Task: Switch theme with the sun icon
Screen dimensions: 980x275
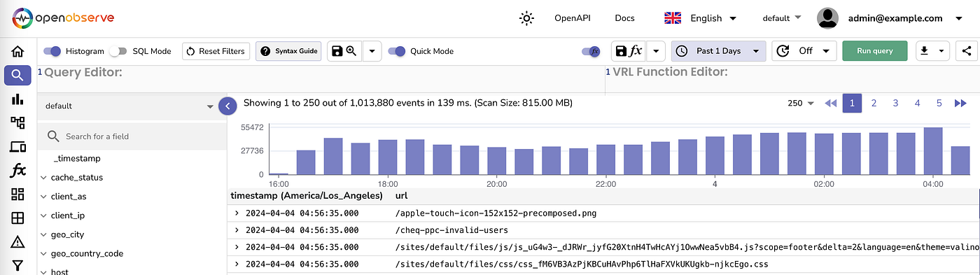Action: coord(526,18)
